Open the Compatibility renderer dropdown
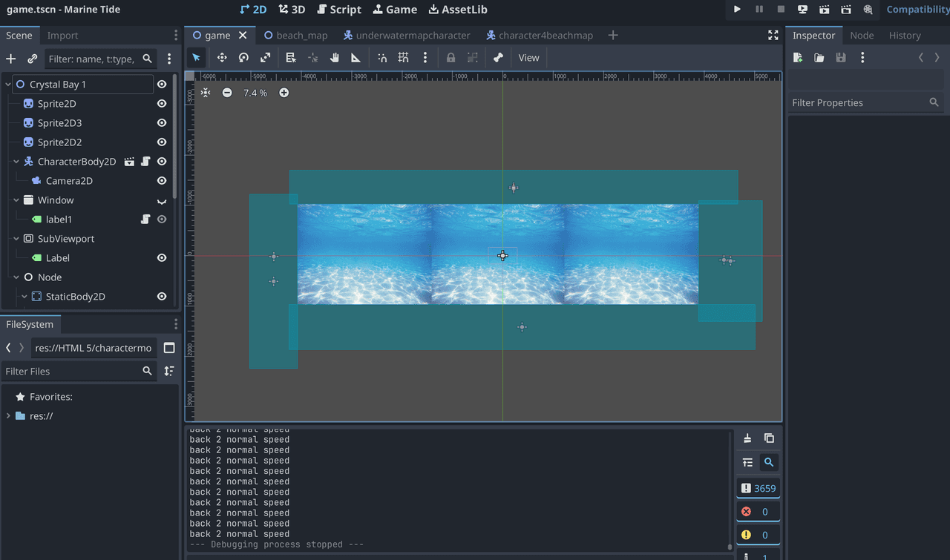The width and height of the screenshot is (950, 560). point(918,10)
